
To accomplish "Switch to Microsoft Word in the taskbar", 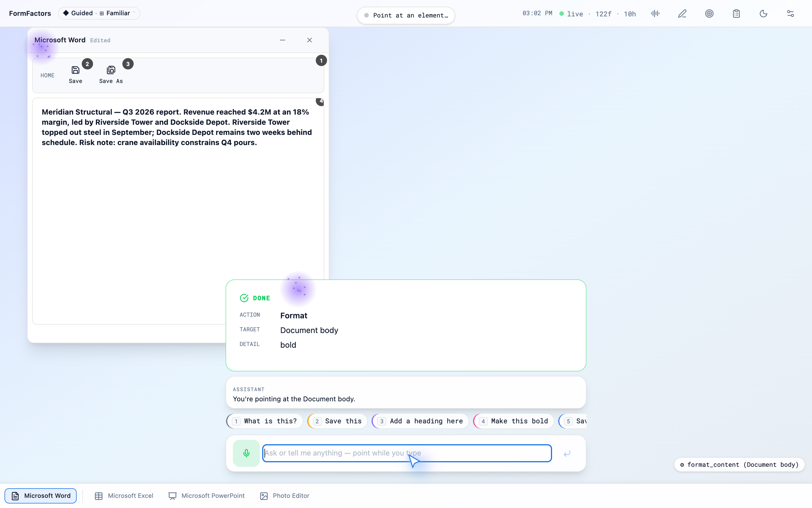I will [41, 496].
